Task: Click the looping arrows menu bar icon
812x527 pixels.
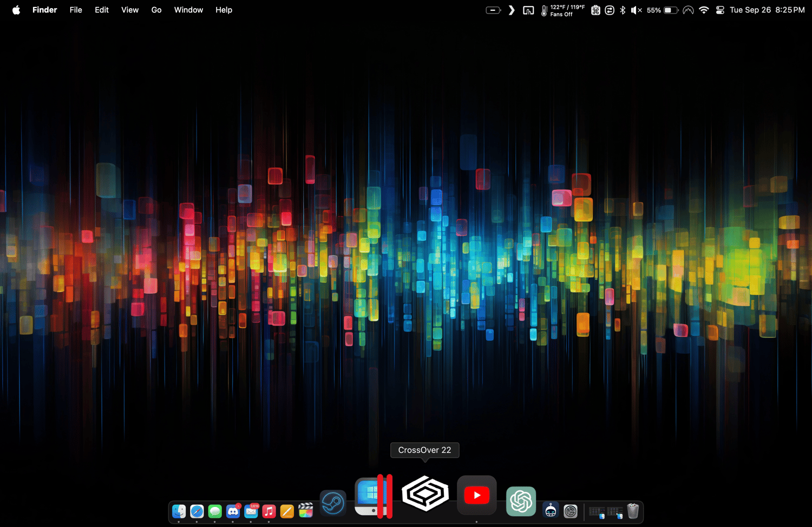Action: [610, 10]
